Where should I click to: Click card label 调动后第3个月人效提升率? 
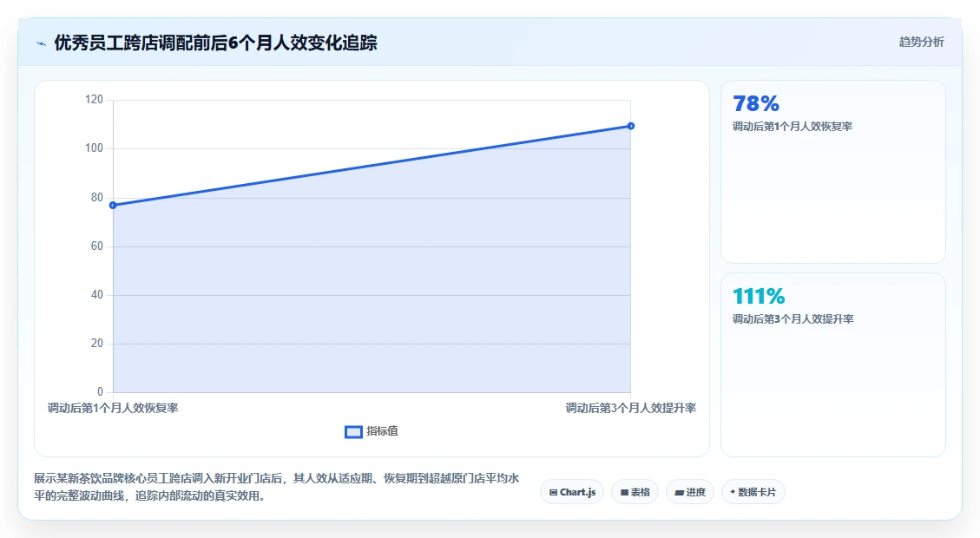(793, 318)
